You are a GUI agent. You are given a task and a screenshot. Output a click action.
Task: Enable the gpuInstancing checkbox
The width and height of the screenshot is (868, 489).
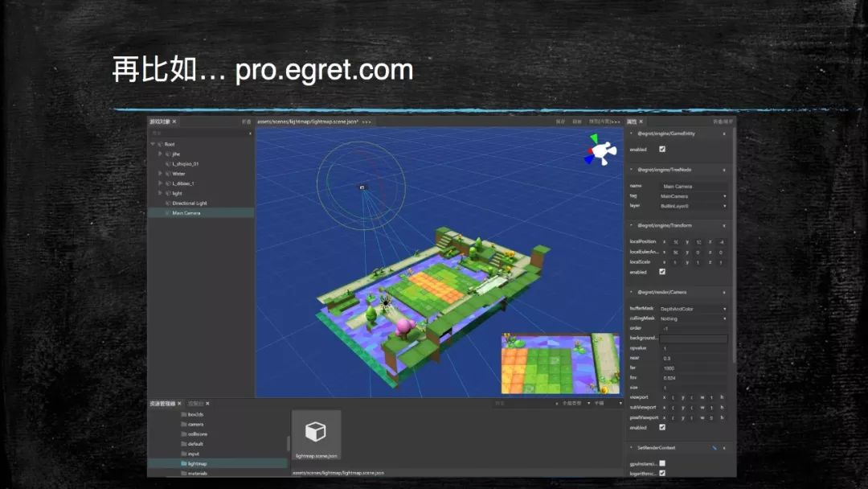pyautogui.click(x=662, y=463)
